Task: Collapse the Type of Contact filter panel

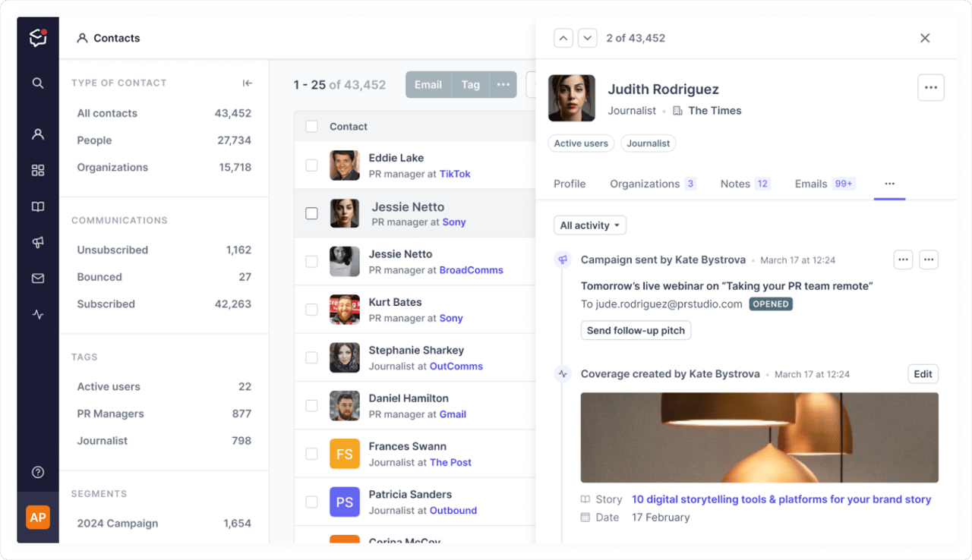Action: [248, 83]
